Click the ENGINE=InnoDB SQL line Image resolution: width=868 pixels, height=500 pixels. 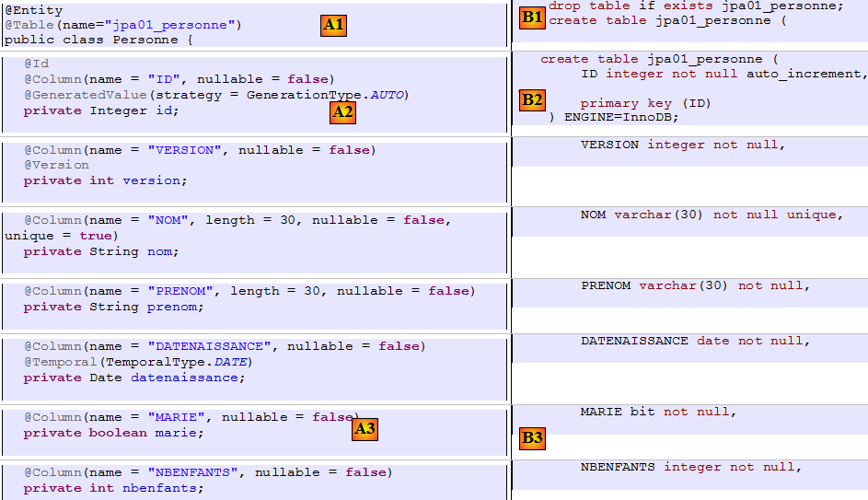point(614,117)
